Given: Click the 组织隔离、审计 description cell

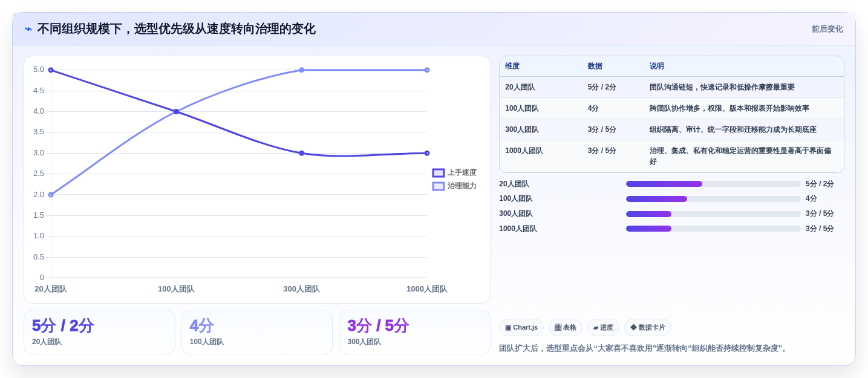Looking at the screenshot, I should coord(733,130).
